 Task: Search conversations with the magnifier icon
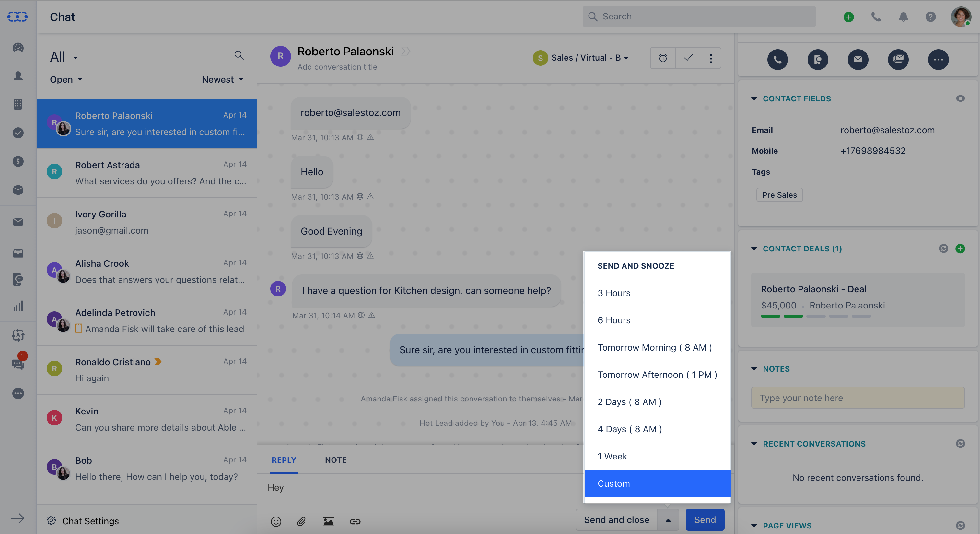coord(239,55)
